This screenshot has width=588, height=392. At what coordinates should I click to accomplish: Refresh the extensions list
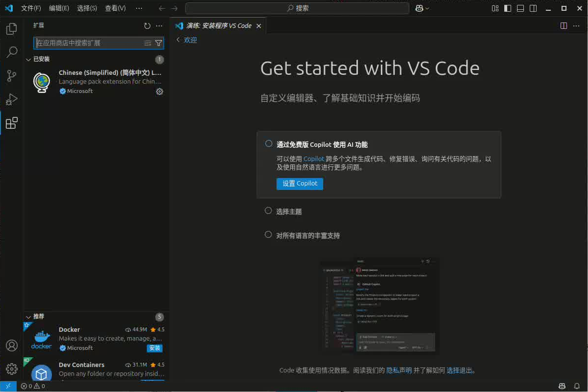coord(147,25)
